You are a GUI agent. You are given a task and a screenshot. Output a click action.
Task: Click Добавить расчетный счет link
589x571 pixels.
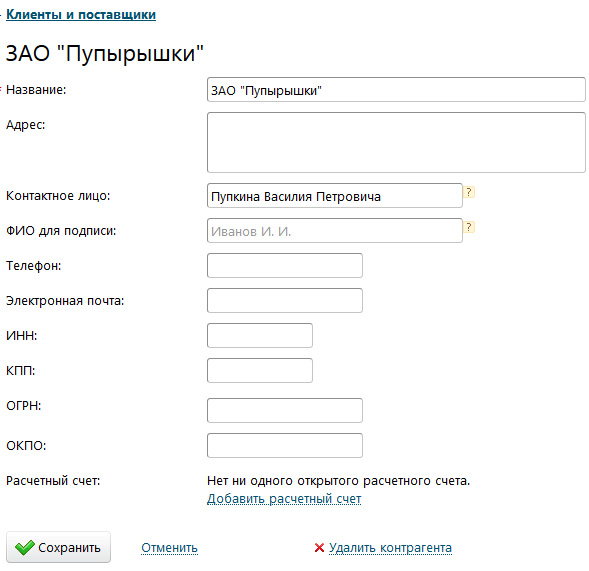point(284,498)
